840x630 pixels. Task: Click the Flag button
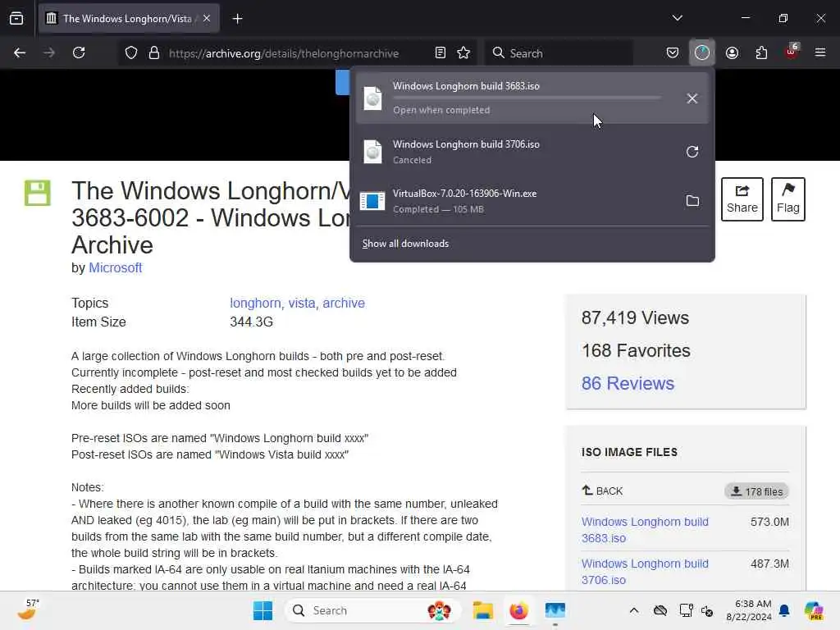[788, 199]
